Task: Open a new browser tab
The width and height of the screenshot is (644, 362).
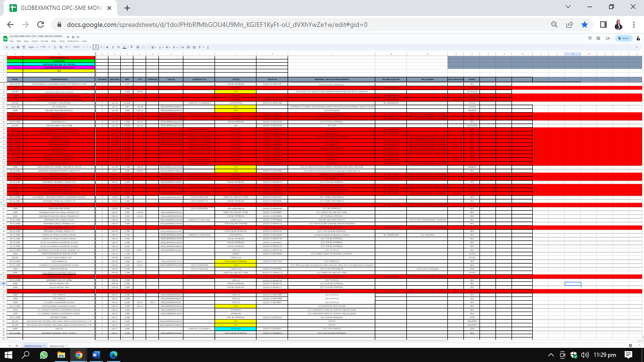Action: point(127,8)
